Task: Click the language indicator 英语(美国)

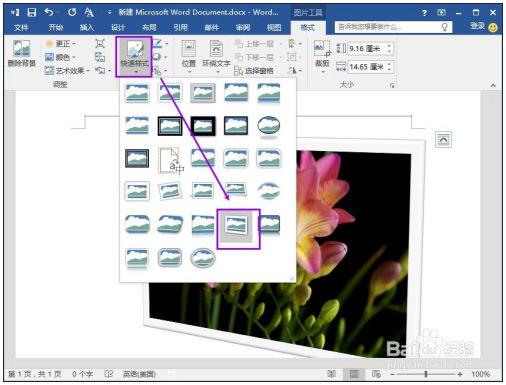Action: [139, 374]
